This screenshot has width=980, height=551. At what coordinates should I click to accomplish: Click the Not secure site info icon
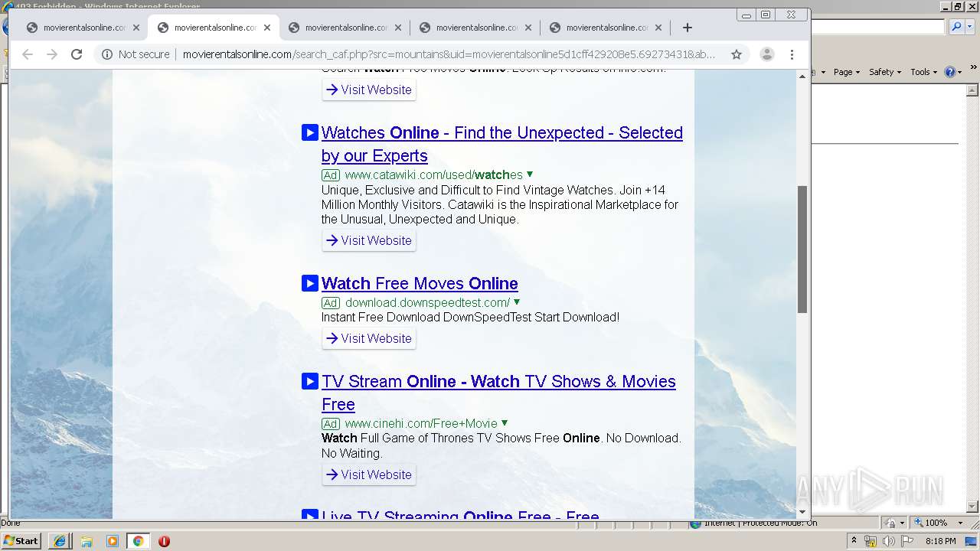[107, 54]
